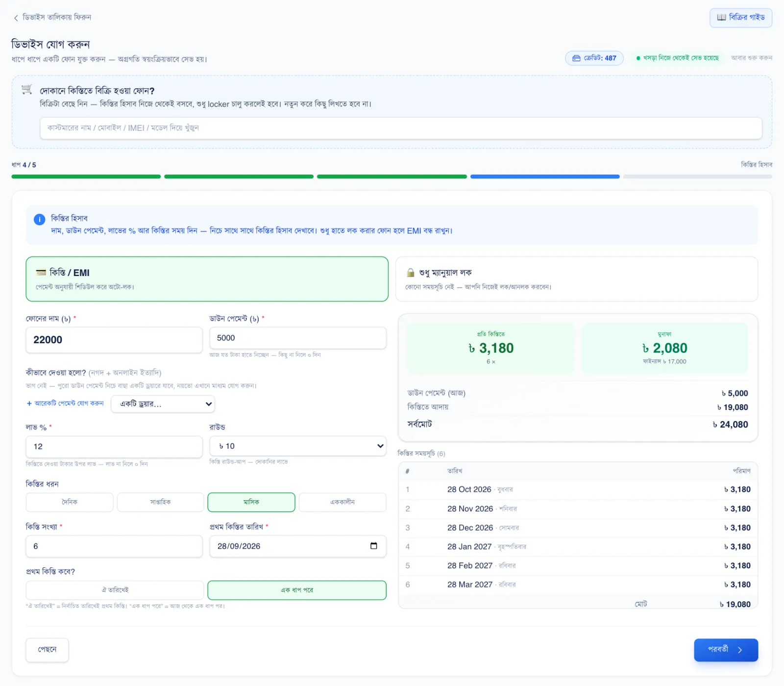784x686 pixels.
Task: Select the শুধু ম্যানুয়াল লক mode card
Action: [576, 279]
